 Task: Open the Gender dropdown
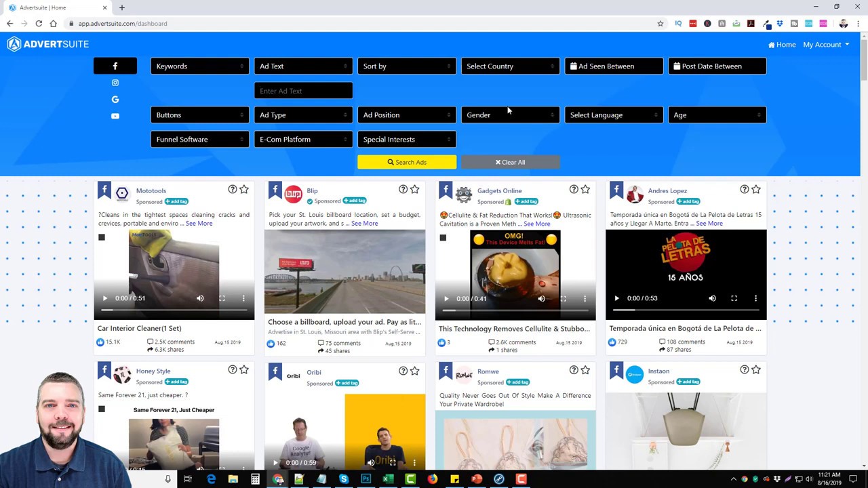tap(510, 115)
